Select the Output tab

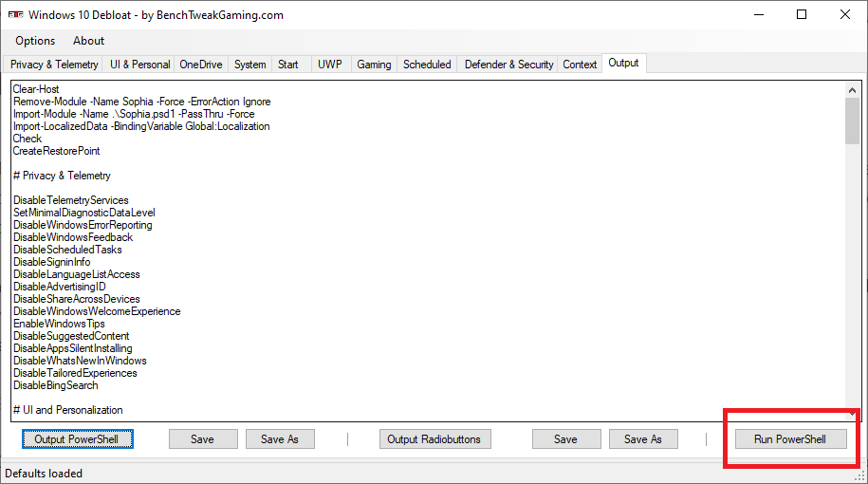point(623,64)
